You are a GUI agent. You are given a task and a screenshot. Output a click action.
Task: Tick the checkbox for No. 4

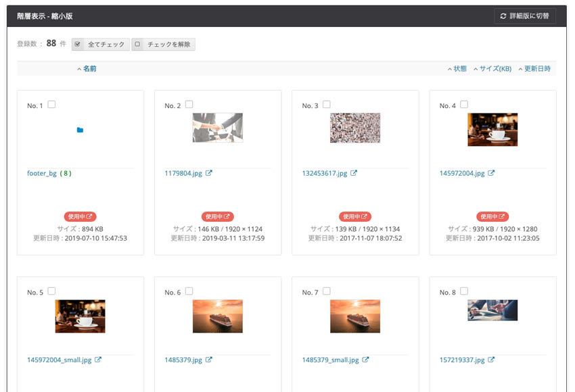[x=464, y=104]
